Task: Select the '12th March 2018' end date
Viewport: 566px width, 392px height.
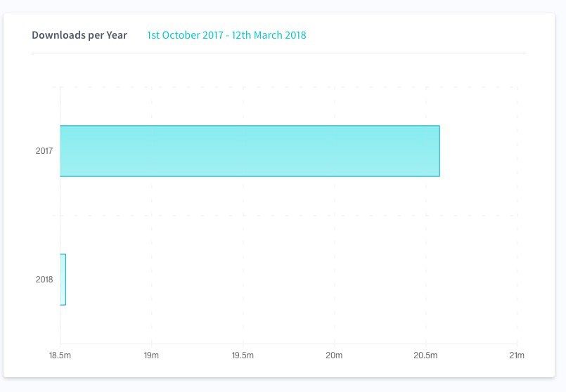Action: point(269,35)
